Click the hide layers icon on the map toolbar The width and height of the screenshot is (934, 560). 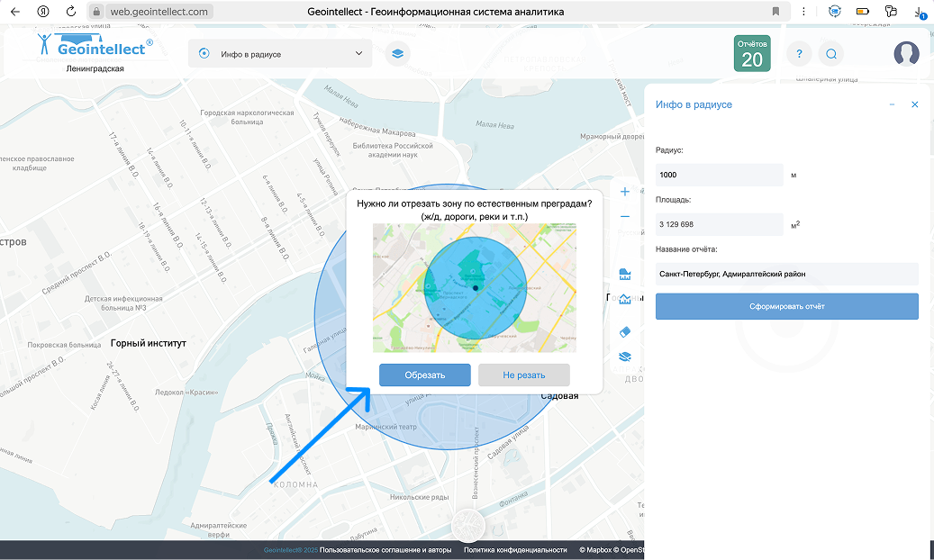[625, 357]
